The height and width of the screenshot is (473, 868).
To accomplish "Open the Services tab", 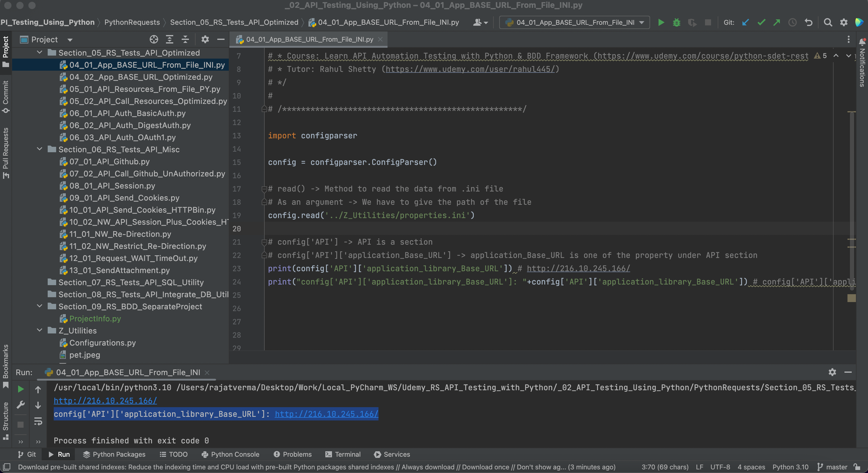I will 392,454.
